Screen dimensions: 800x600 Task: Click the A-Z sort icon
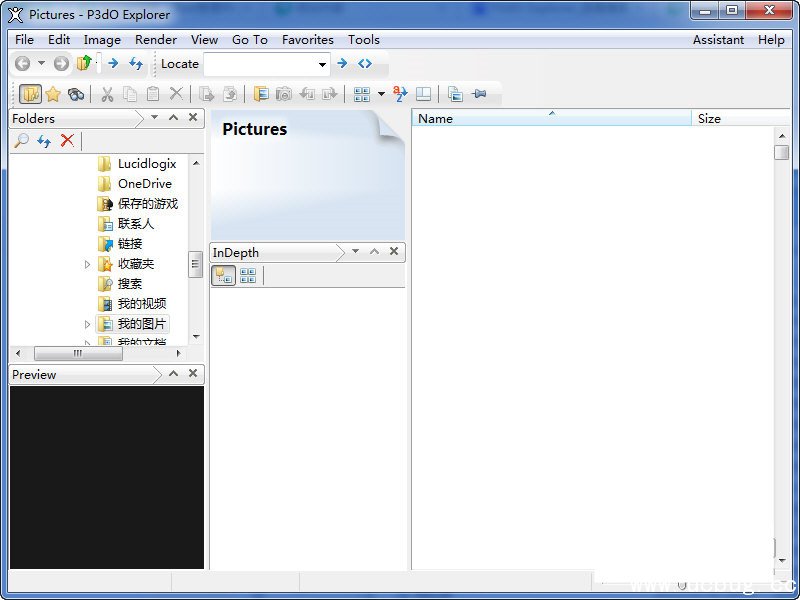401,94
